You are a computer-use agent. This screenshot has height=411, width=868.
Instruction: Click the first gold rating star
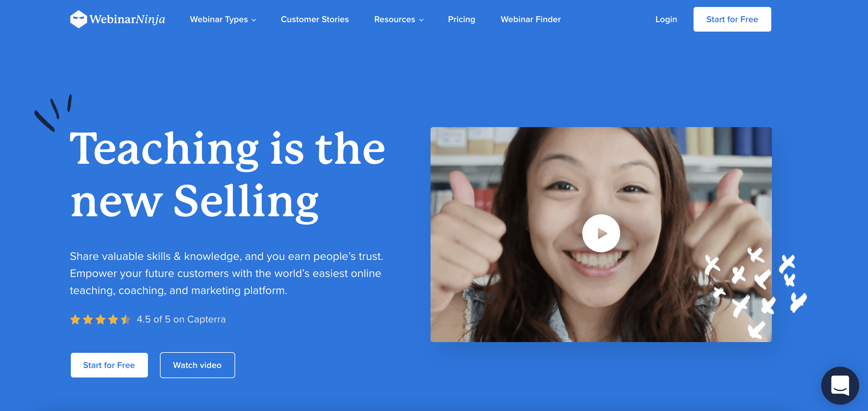[75, 319]
